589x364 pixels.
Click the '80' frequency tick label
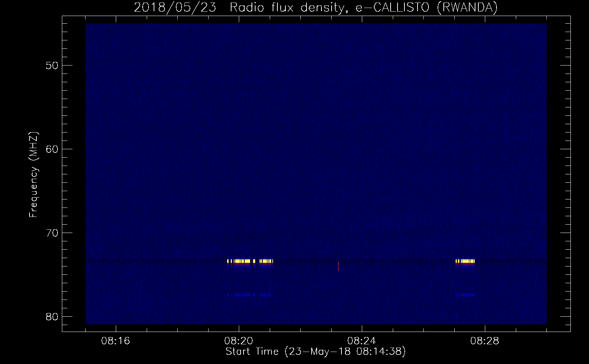(51, 316)
